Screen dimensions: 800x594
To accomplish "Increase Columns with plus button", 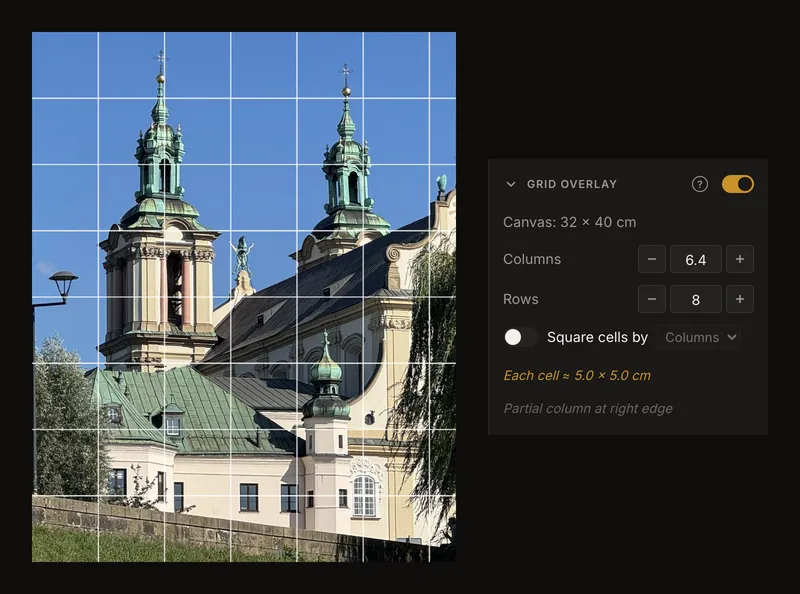I will pos(740,259).
